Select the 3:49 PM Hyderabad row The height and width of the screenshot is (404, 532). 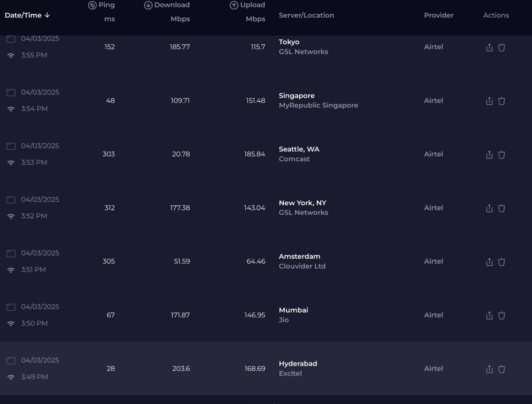[x=266, y=368]
